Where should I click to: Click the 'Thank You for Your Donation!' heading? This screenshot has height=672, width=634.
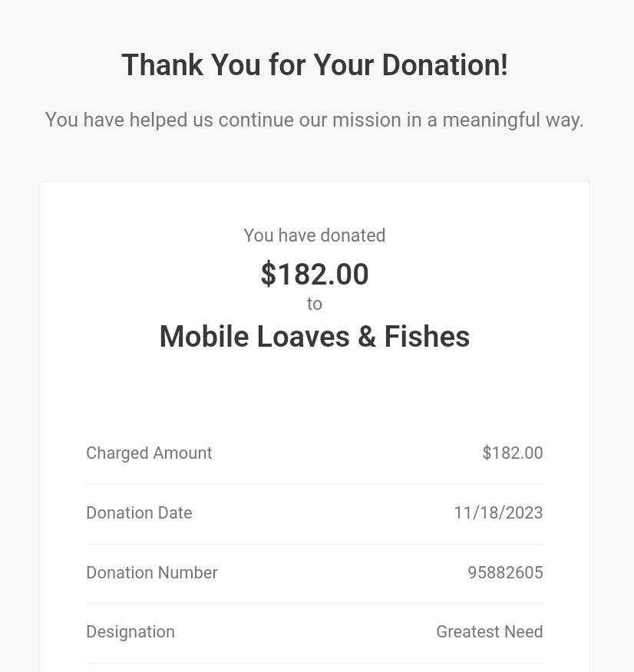tap(315, 65)
